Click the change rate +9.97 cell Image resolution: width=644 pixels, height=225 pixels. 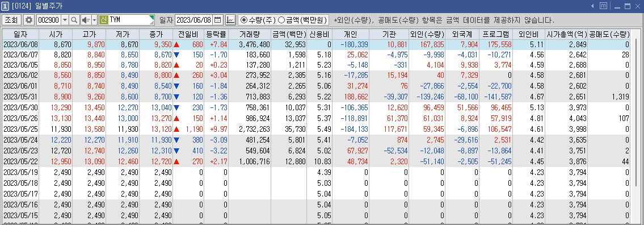(217, 130)
